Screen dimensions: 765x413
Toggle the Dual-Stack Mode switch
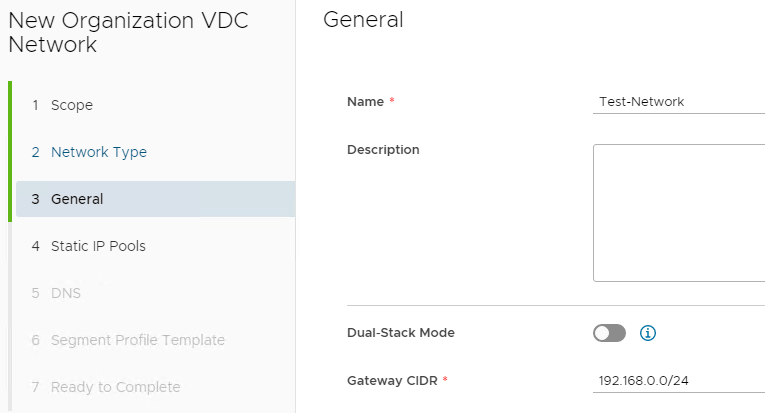(609, 333)
